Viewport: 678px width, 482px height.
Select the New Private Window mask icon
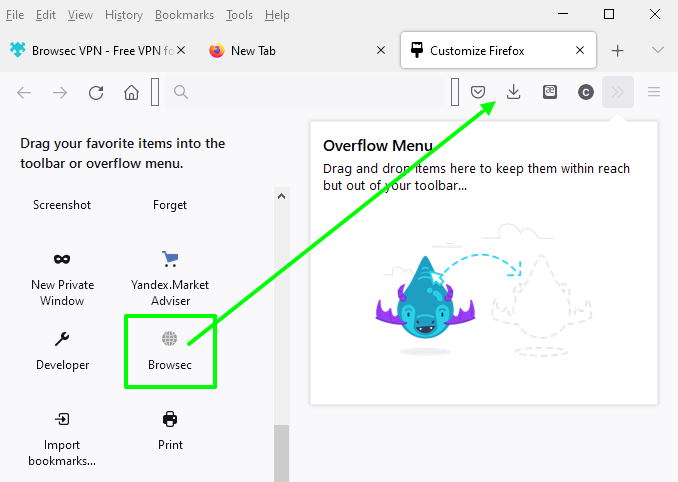[62, 259]
